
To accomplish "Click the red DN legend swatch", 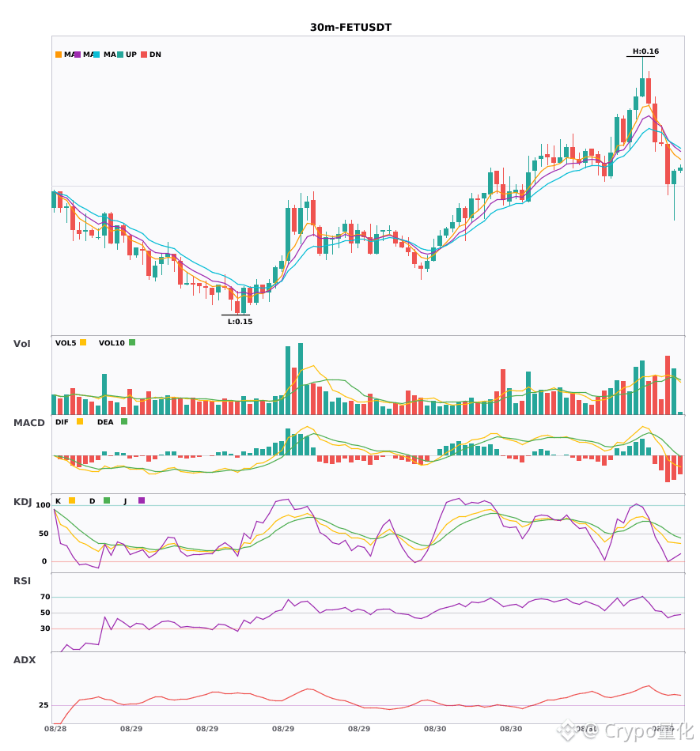I will [x=144, y=55].
